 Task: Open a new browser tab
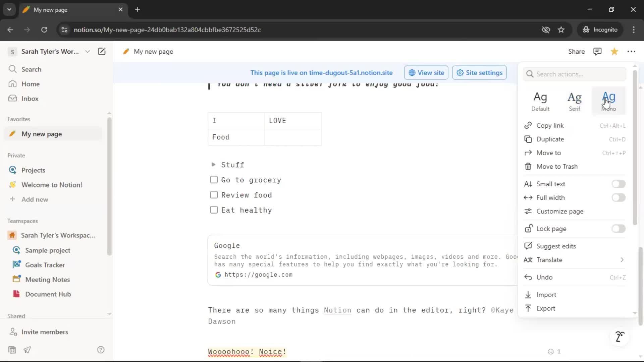[x=138, y=9]
